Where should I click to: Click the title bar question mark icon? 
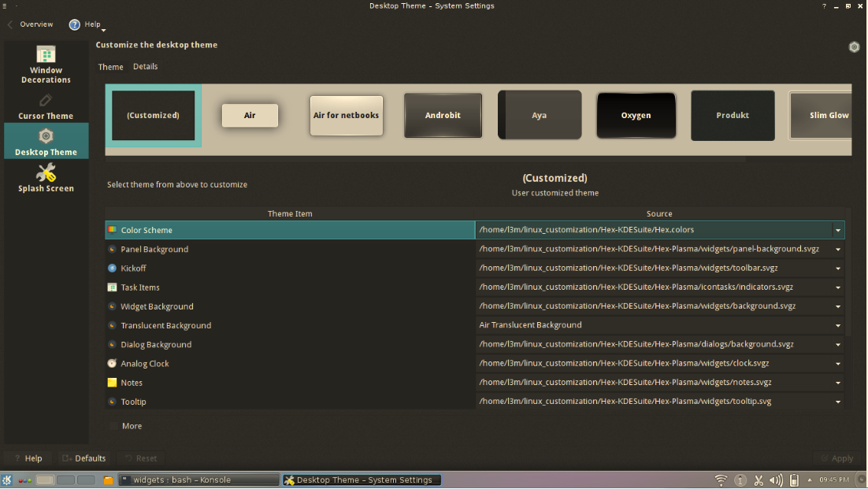824,6
